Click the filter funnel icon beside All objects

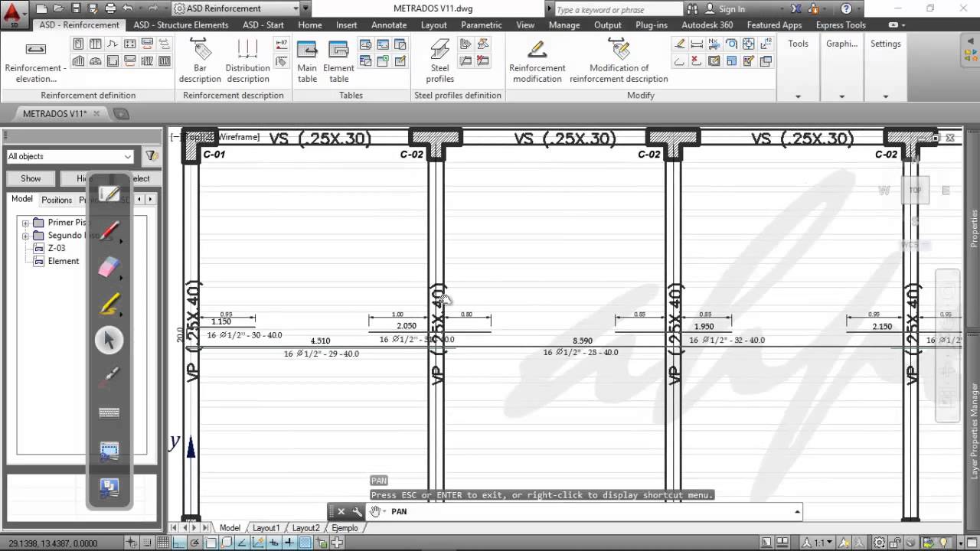tap(152, 156)
